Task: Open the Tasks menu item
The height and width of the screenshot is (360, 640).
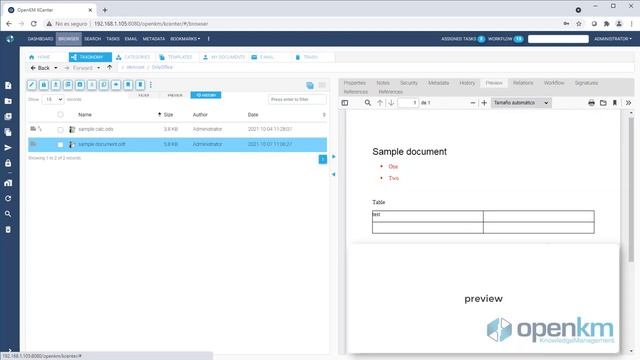Action: tap(113, 39)
